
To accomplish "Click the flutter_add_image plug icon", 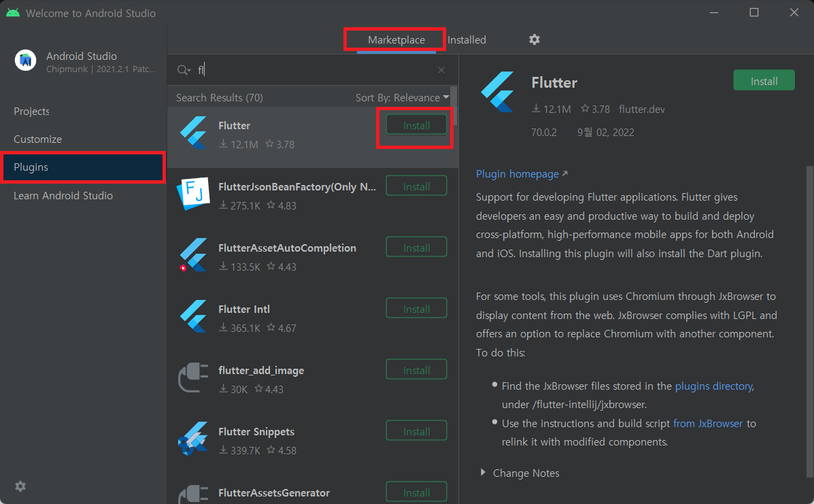I will pos(193,377).
